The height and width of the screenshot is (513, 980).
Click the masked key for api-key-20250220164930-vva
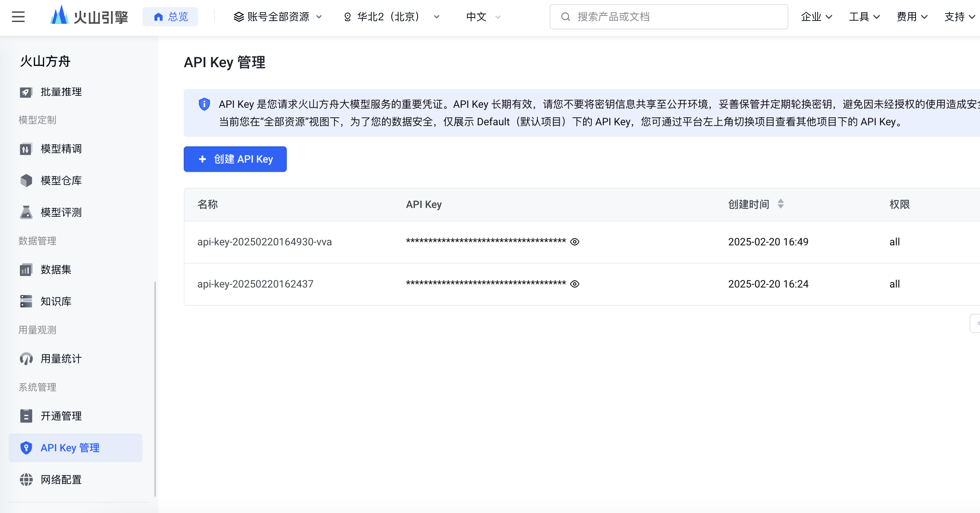pos(486,241)
